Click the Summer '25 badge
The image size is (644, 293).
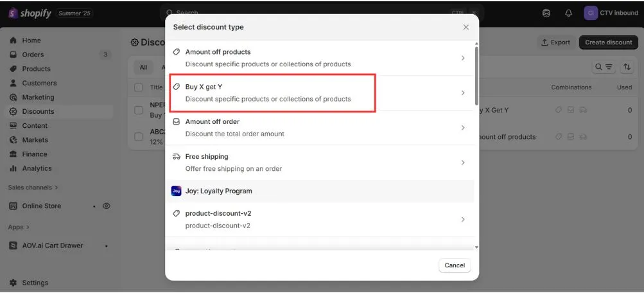[x=74, y=13]
